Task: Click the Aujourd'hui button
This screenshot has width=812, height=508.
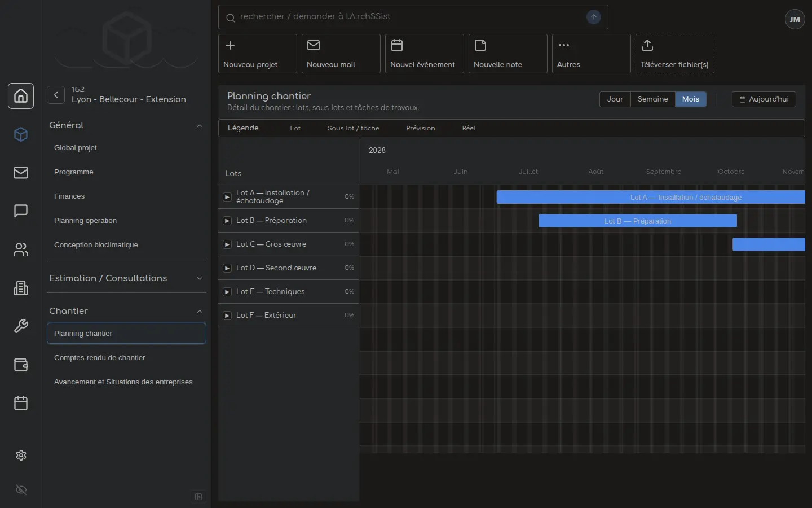Action: (x=764, y=99)
